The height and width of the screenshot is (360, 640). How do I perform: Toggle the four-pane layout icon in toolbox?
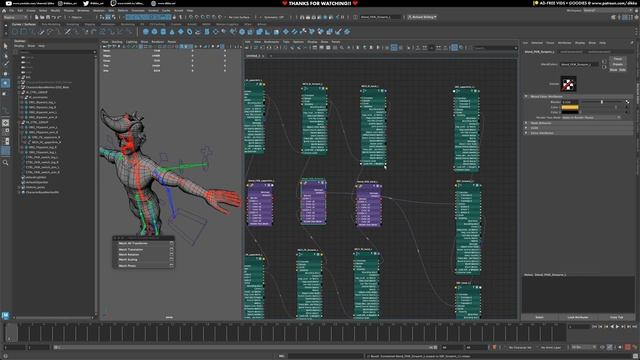pyautogui.click(x=5, y=132)
